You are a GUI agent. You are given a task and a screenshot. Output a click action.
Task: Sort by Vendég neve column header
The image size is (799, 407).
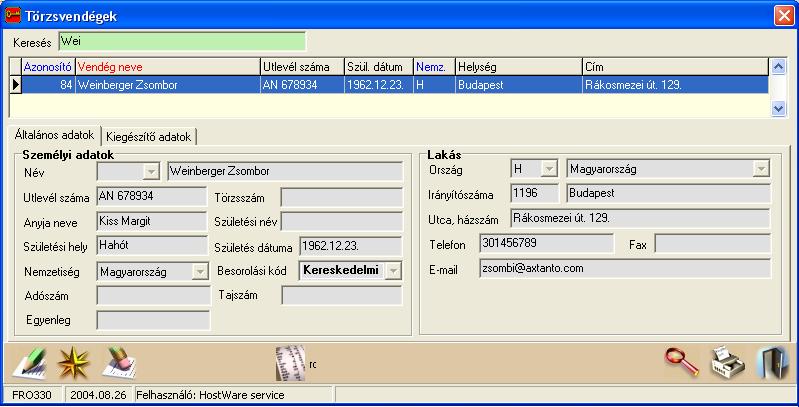tap(168, 67)
